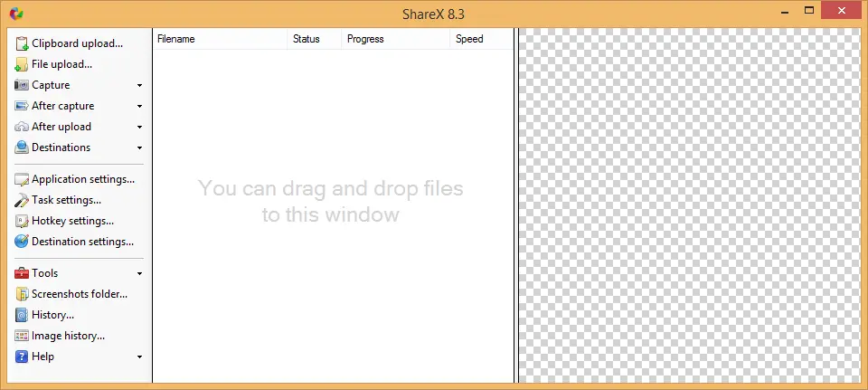The height and width of the screenshot is (390, 868).
Task: Click the Capture camera icon
Action: (x=22, y=85)
